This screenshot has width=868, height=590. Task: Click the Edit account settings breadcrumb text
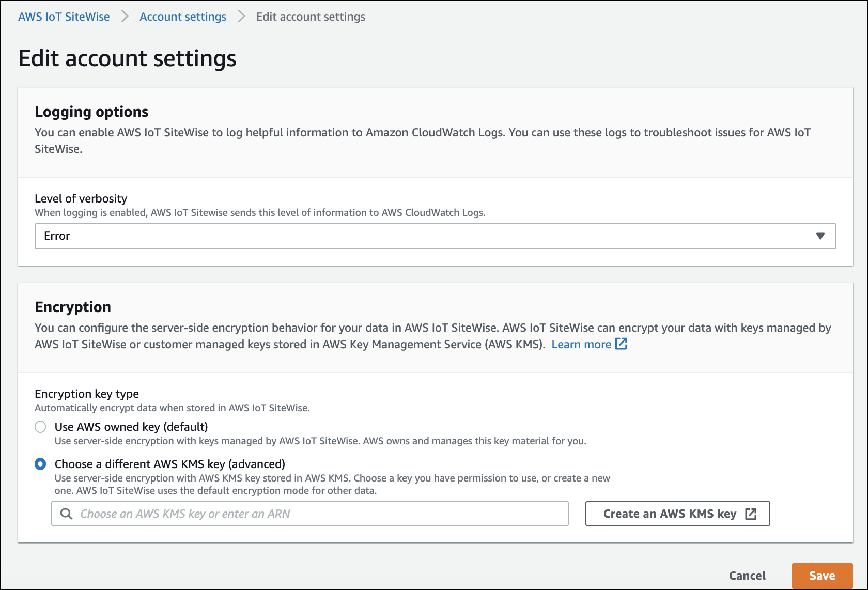[x=311, y=17]
